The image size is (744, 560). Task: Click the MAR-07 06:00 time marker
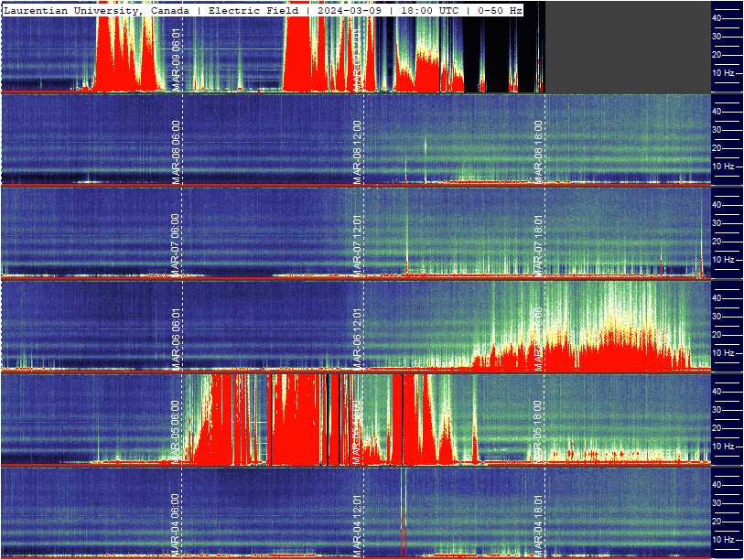click(176, 245)
